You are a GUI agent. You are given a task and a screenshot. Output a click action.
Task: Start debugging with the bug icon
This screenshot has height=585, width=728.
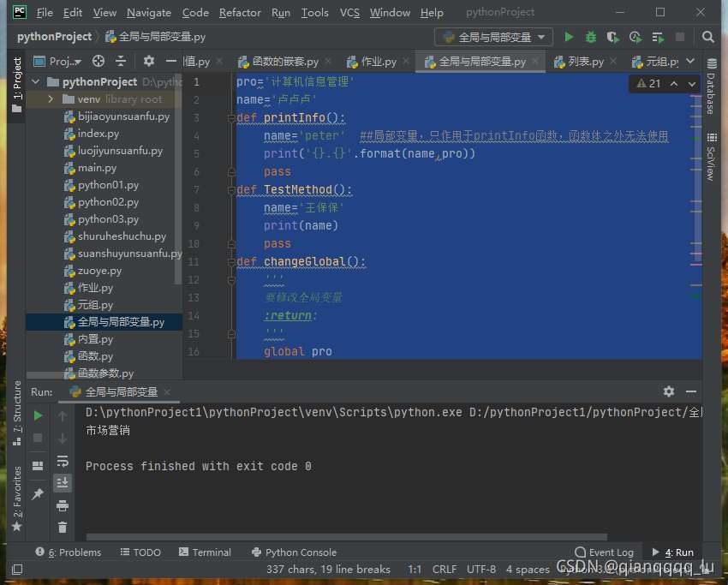(x=591, y=37)
